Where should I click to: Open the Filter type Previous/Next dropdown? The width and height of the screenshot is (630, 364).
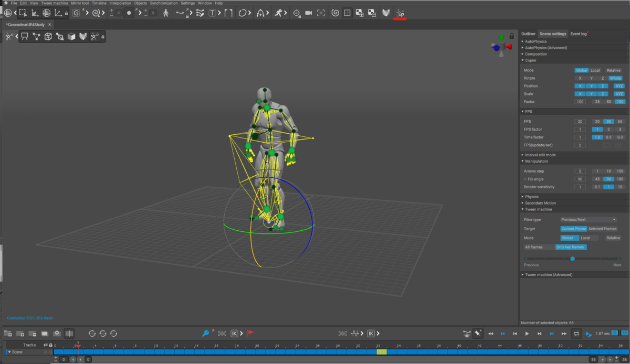[588, 220]
